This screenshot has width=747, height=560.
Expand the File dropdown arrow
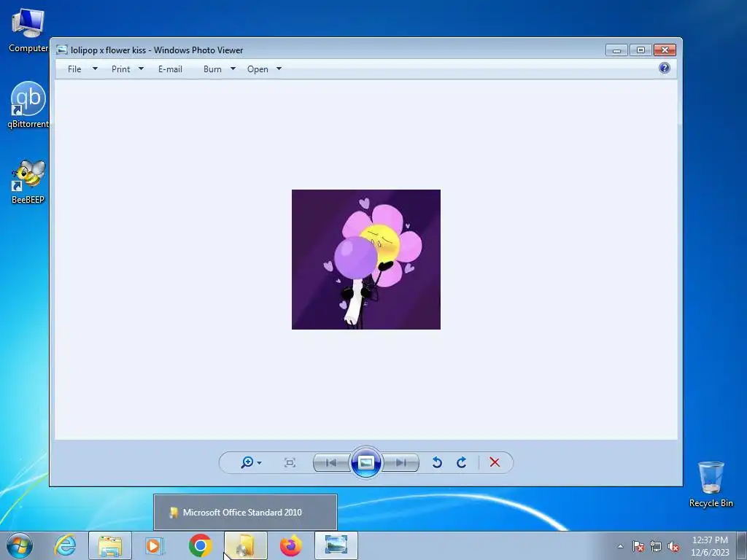coord(95,69)
